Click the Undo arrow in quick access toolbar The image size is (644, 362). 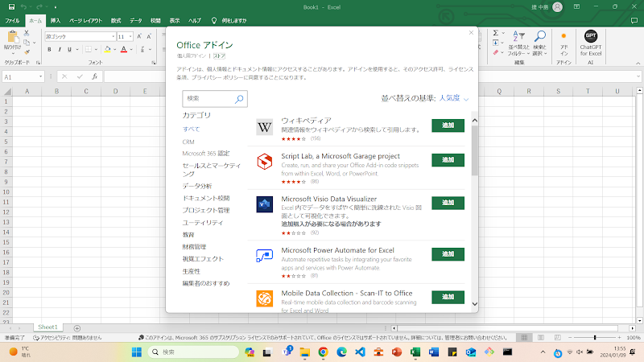(24, 7)
